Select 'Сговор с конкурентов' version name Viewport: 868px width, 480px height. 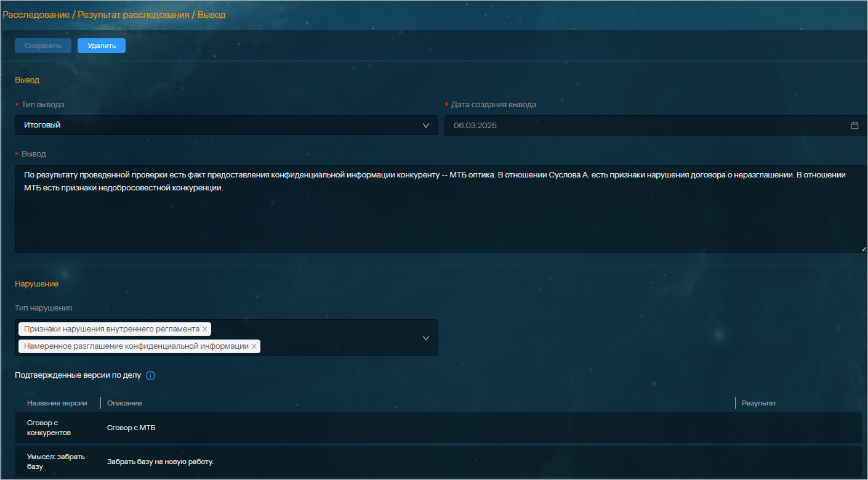point(49,428)
